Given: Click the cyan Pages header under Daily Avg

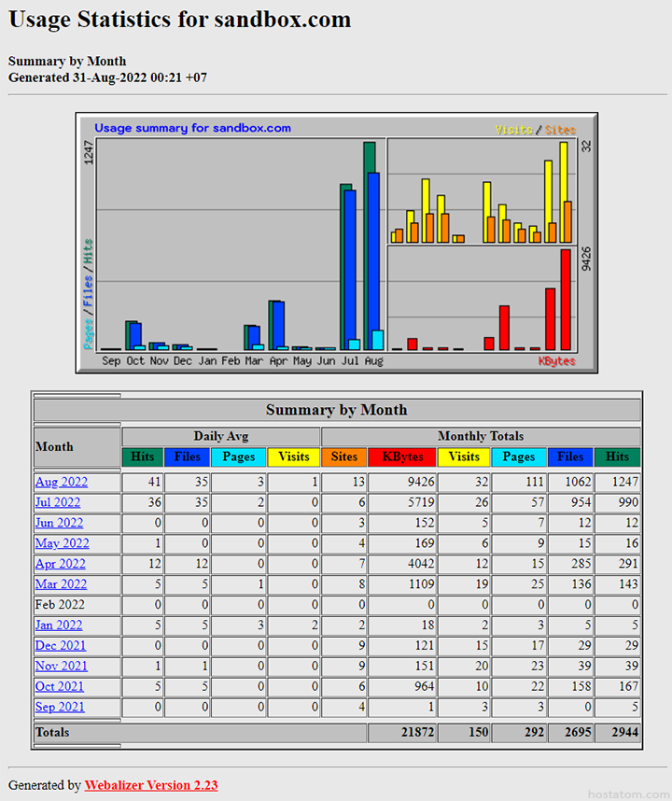Looking at the screenshot, I should tap(239, 457).
